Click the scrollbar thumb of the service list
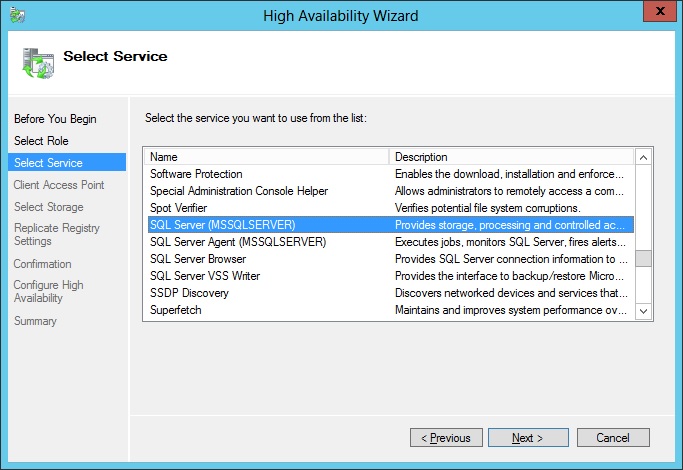This screenshot has width=683, height=470. [x=643, y=258]
